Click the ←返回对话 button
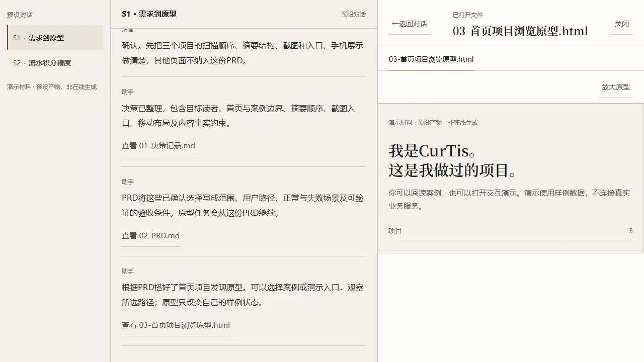 coord(410,24)
